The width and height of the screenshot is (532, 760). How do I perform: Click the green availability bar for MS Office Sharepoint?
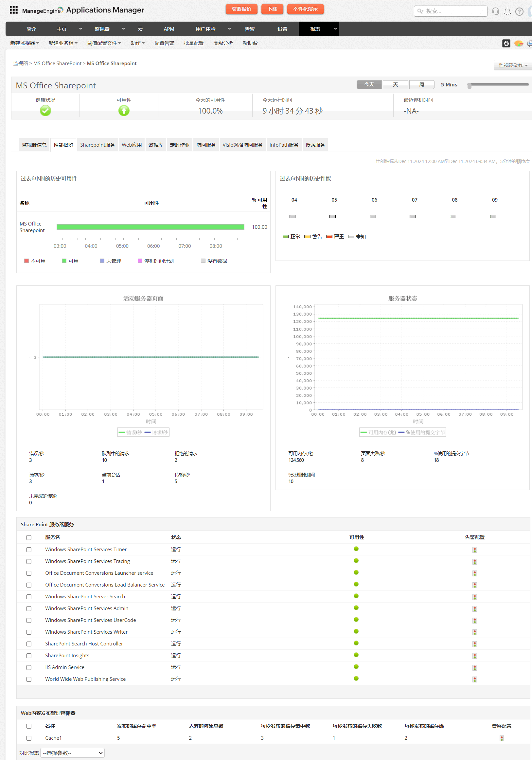pos(150,227)
